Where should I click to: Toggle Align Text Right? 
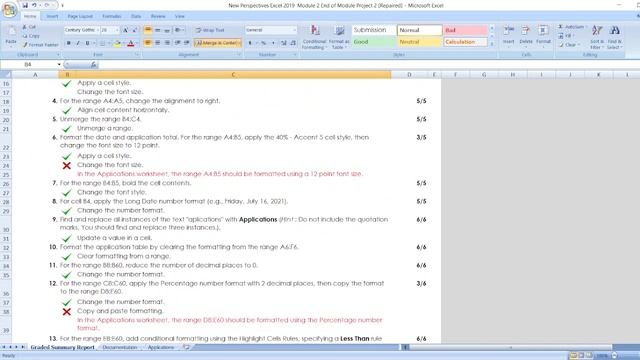point(167,43)
